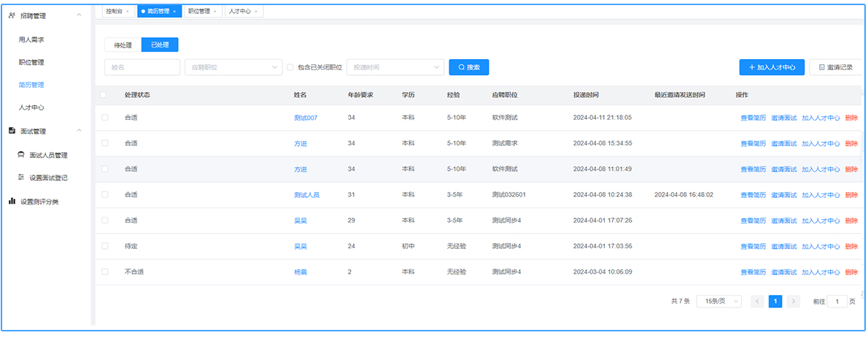The width and height of the screenshot is (868, 338).
Task: Click 删除 for the 杨曦 row
Action: [851, 272]
